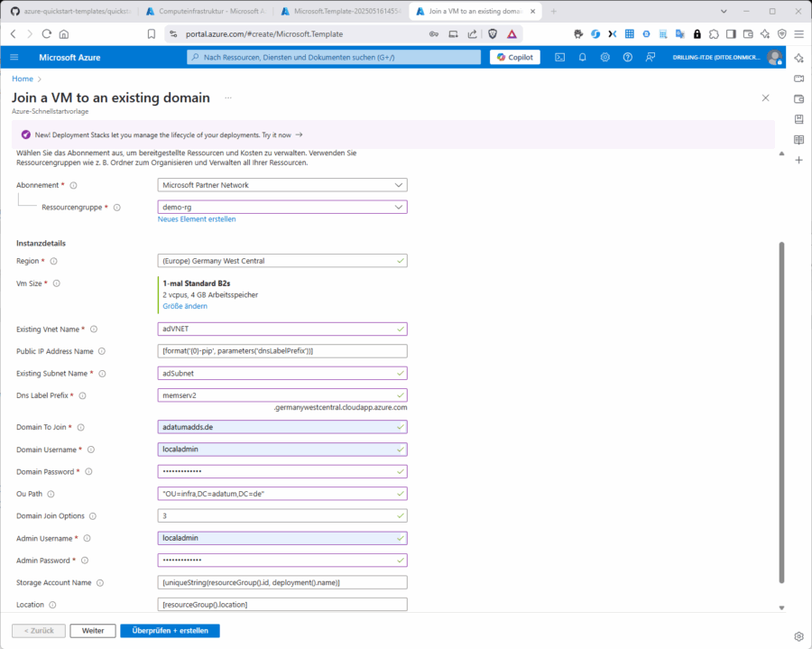The image size is (812, 649).
Task: Edit the Location field
Action: [x=282, y=605]
